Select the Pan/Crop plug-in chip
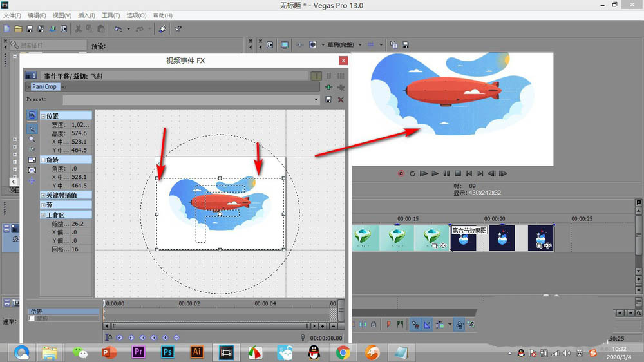 coord(44,87)
